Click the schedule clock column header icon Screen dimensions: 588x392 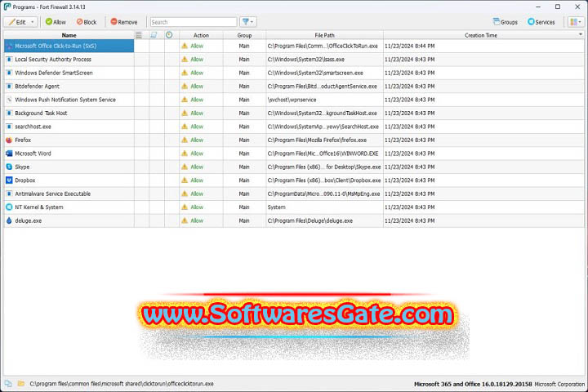pos(169,35)
